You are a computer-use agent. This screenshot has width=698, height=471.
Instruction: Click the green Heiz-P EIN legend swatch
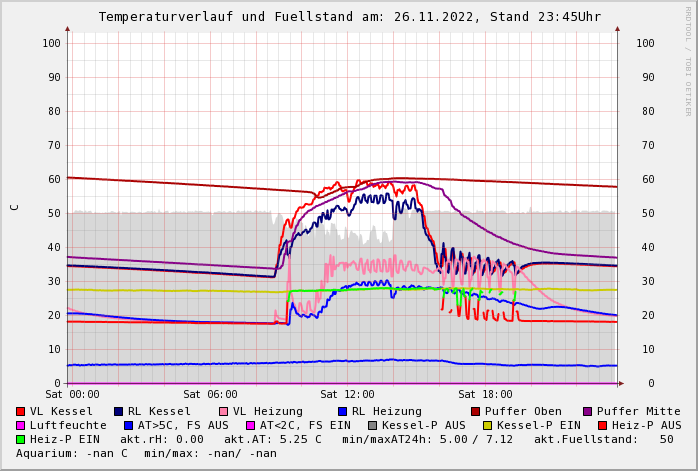(x=21, y=440)
